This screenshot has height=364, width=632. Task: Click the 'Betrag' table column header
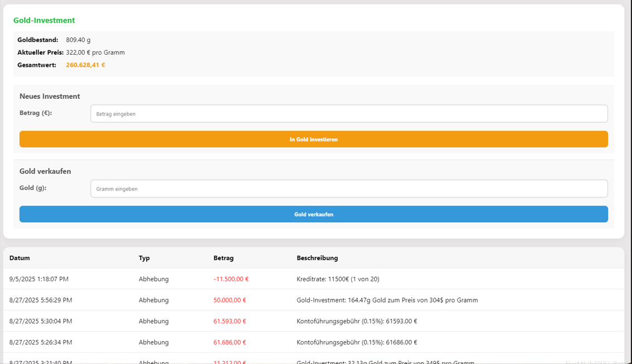coord(223,258)
